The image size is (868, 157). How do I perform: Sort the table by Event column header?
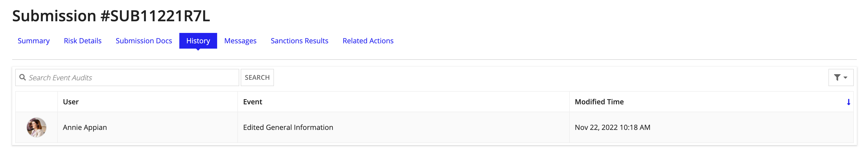[253, 102]
